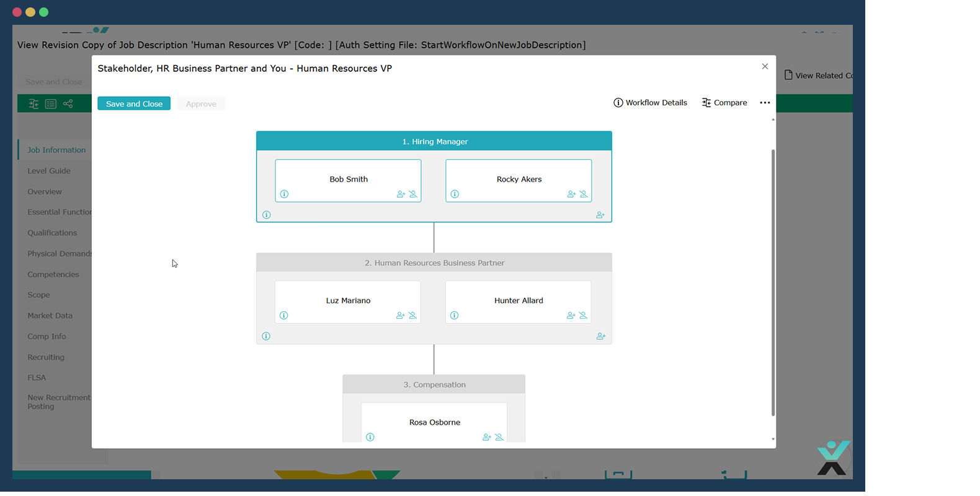This screenshot has width=980, height=496.
Task: Click info icon on Rocky Akers card
Action: 455,194
